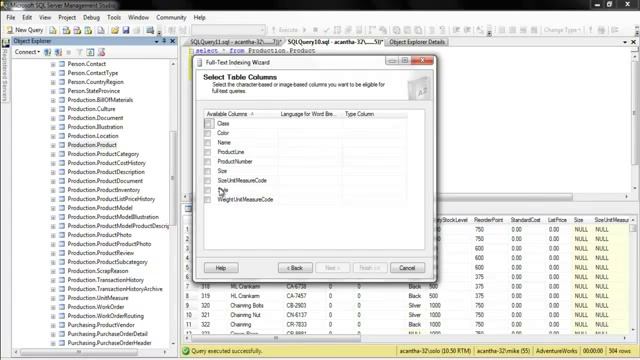This screenshot has height=360, width=640.
Task: Click the Connect Object Explorer icon
Action: click(x=48, y=52)
